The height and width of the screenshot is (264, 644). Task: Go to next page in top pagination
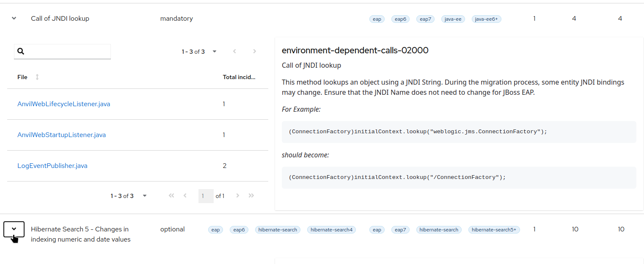pos(255,52)
